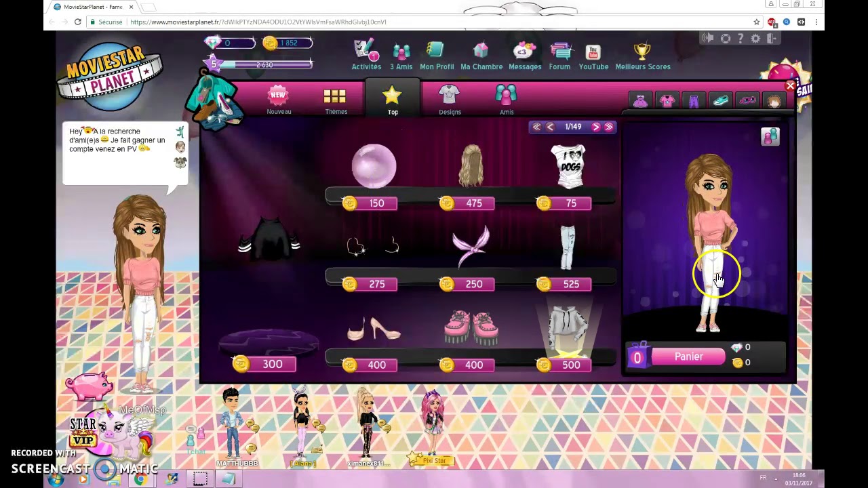Toggle game sound with speaker icon
868x488 pixels.
708,39
